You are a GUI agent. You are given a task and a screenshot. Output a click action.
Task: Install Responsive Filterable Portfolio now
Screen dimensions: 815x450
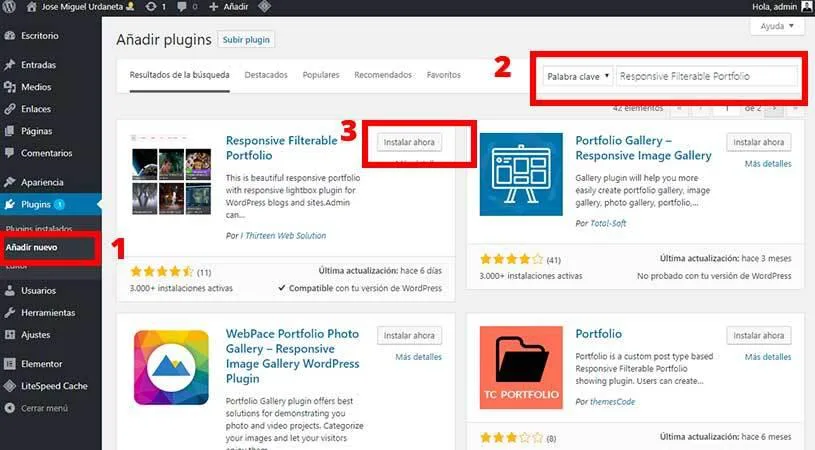point(409,142)
